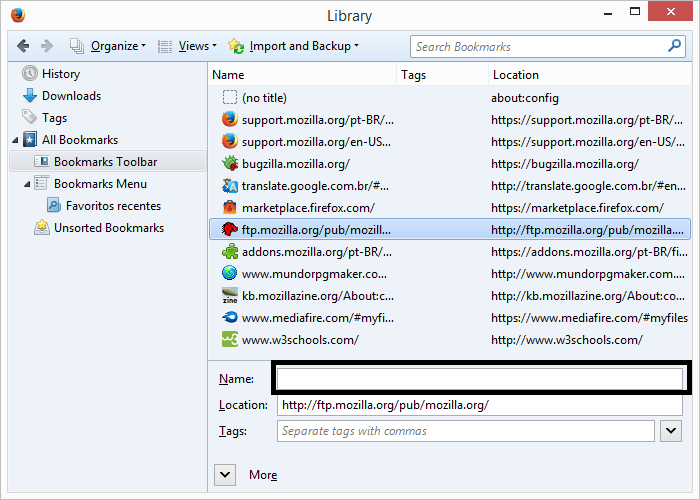Image resolution: width=700 pixels, height=500 pixels.
Task: Collapse the Bookmarks Menu tree node
Action: coord(27,184)
